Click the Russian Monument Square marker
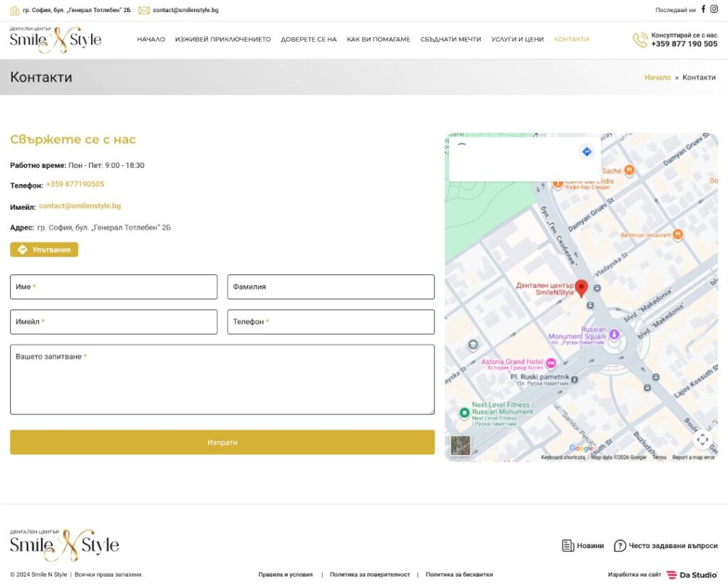Image resolution: width=728 pixels, height=588 pixels. coord(614,334)
